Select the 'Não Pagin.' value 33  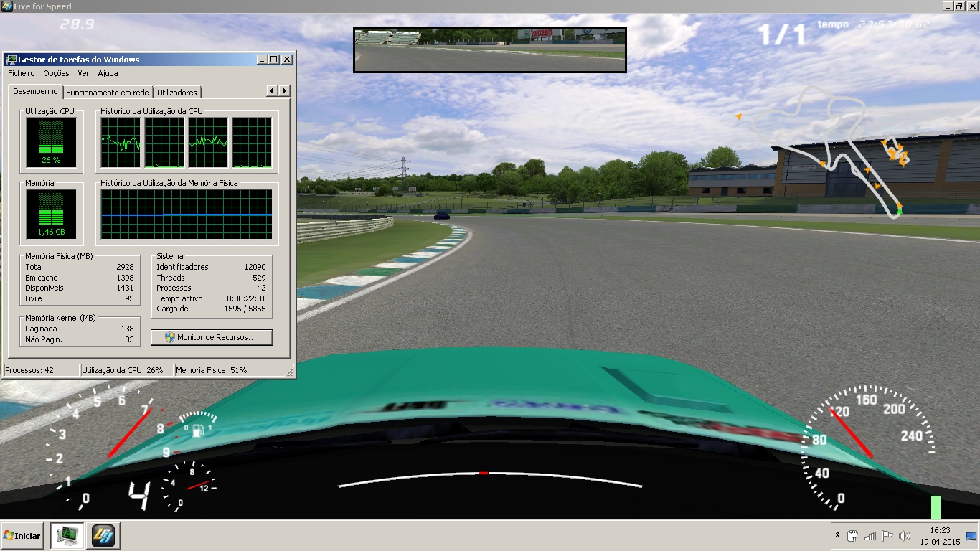[x=129, y=339]
